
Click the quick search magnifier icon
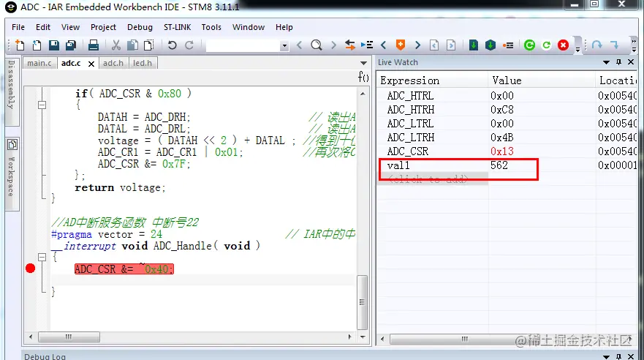click(317, 45)
